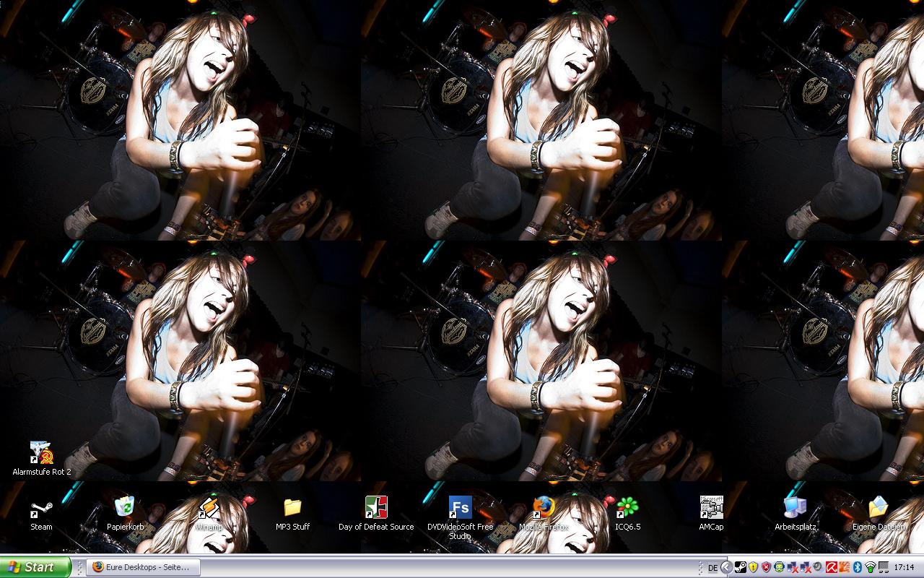Open the Avira red umbrella icon
Screen dimensions: 924x578
[x=832, y=567]
